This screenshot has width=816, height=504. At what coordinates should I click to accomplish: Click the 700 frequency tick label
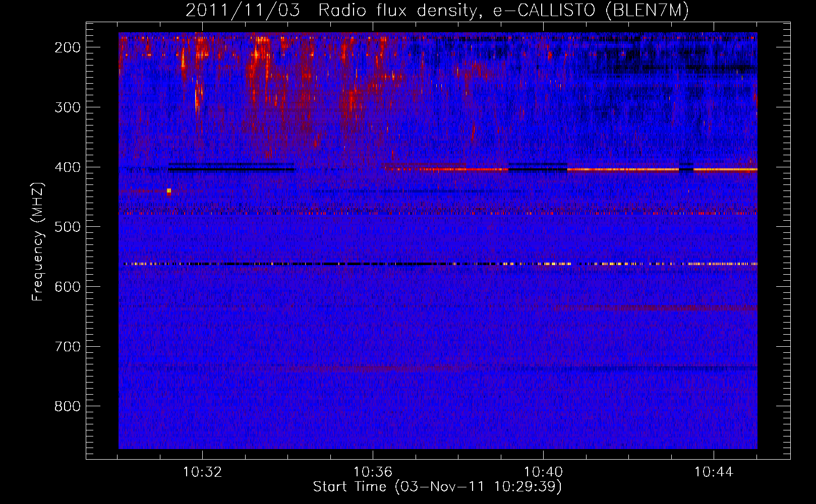(67, 347)
